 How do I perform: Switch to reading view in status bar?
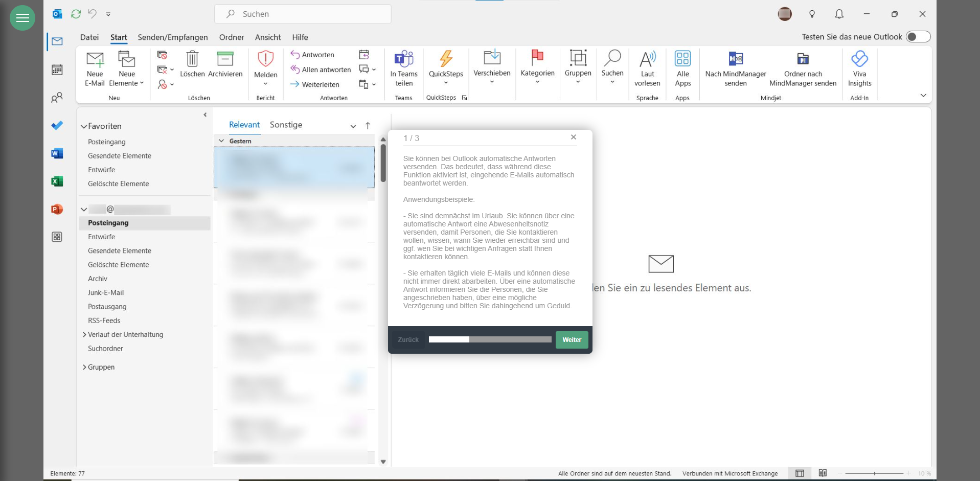pos(823,473)
